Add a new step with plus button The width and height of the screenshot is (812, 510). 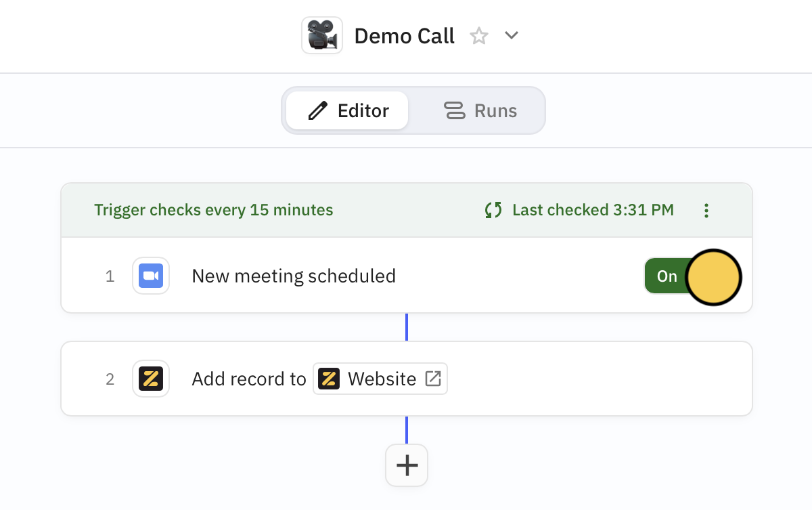tap(407, 465)
